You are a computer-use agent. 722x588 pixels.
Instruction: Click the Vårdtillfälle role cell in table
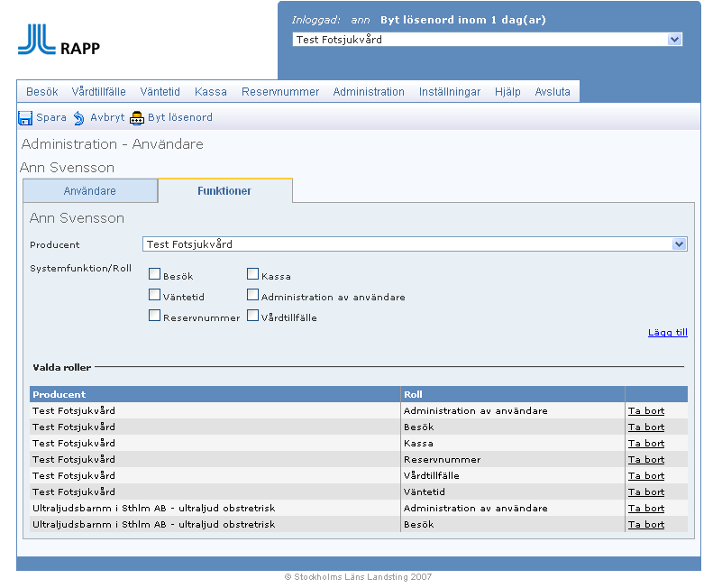(x=513, y=475)
